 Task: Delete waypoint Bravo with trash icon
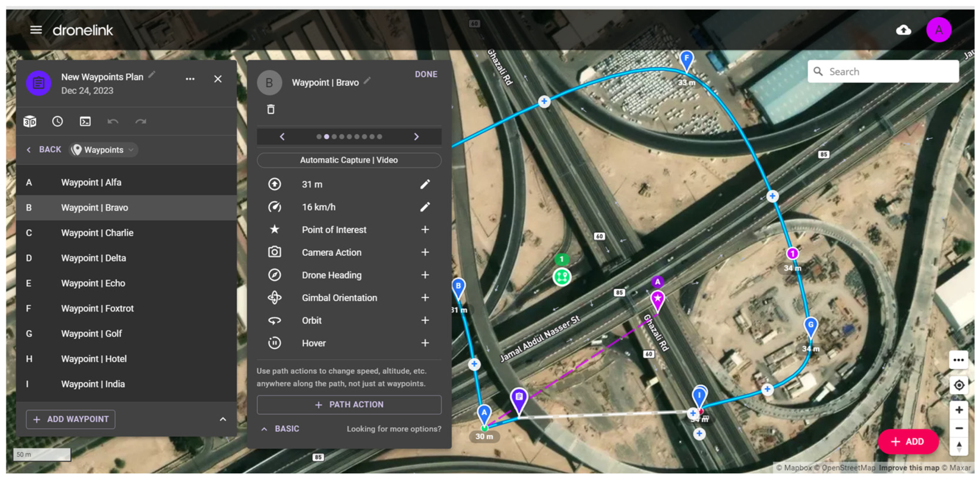(x=271, y=110)
